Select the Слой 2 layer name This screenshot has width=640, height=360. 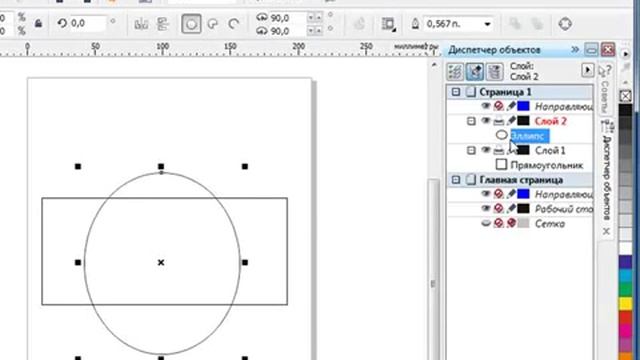click(551, 121)
